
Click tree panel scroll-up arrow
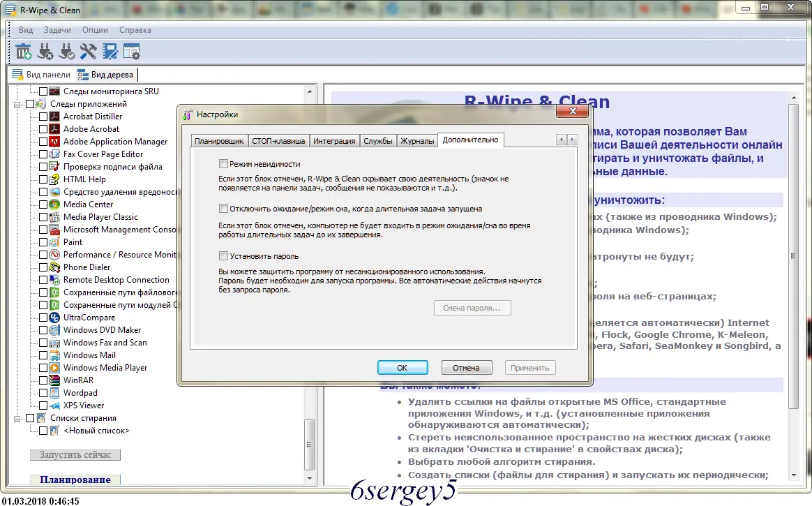[310, 91]
